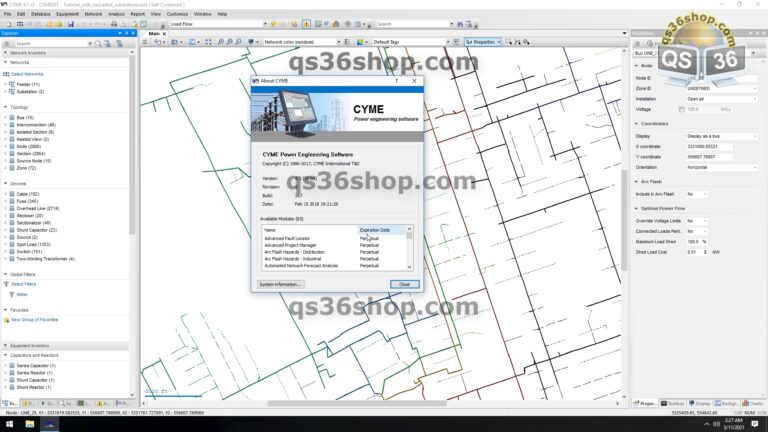This screenshot has width=768, height=432.
Task: Click the save icon in the main toolbar
Action: (x=71, y=24)
